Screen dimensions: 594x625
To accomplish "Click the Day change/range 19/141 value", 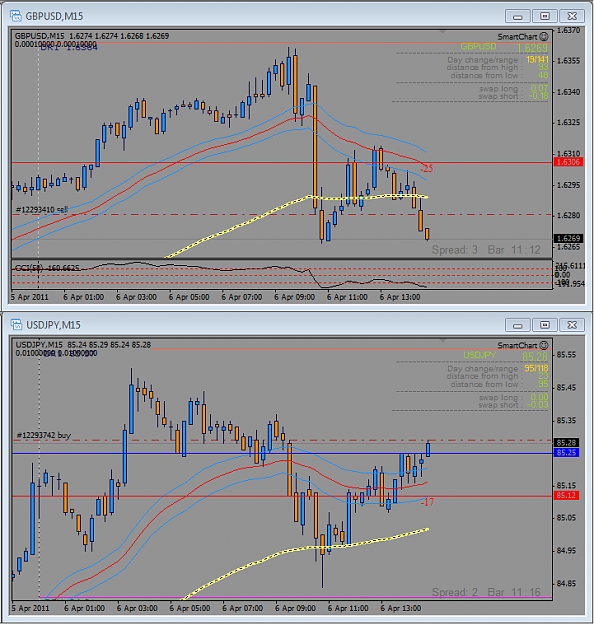I will tap(537, 60).
